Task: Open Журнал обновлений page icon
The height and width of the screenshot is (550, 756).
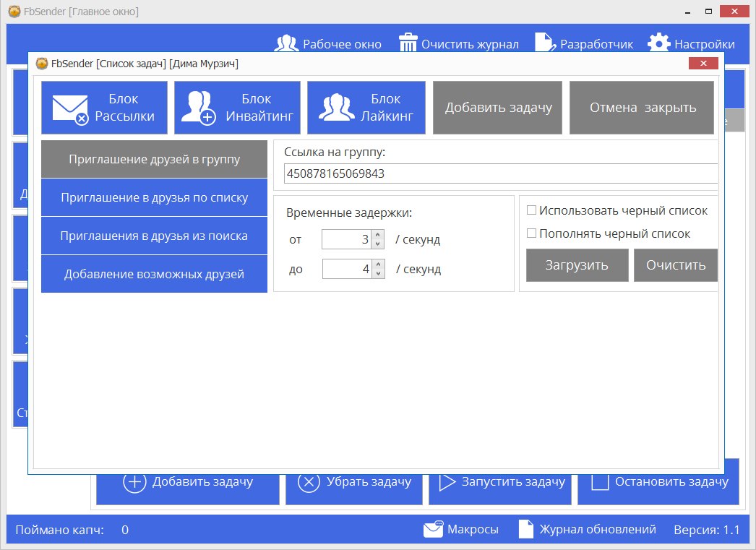Action: (526, 530)
